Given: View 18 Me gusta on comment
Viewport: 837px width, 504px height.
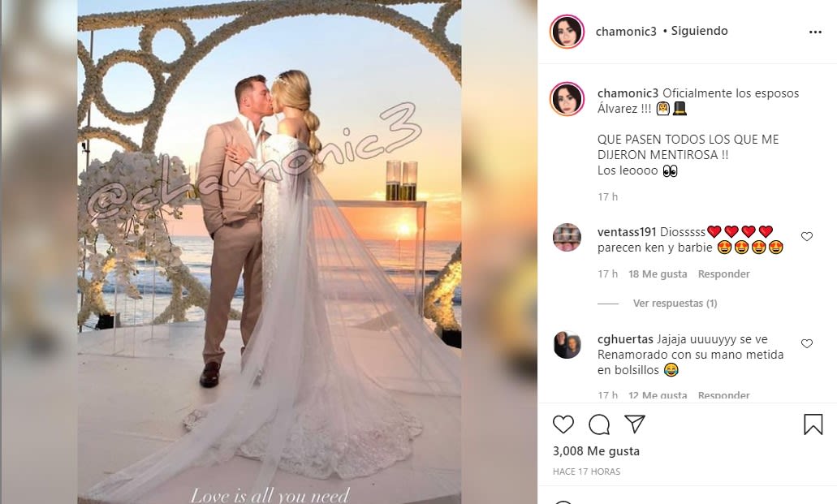Looking at the screenshot, I should (x=658, y=274).
